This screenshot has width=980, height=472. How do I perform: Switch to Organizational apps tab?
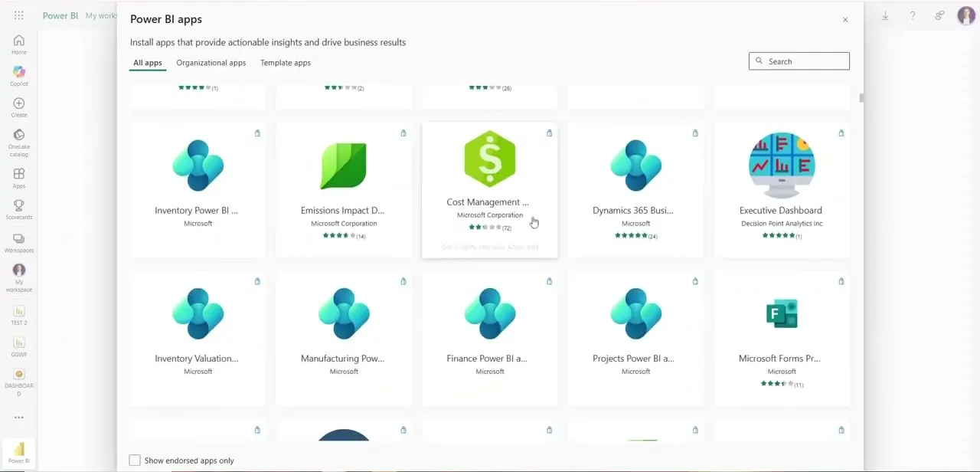(211, 63)
